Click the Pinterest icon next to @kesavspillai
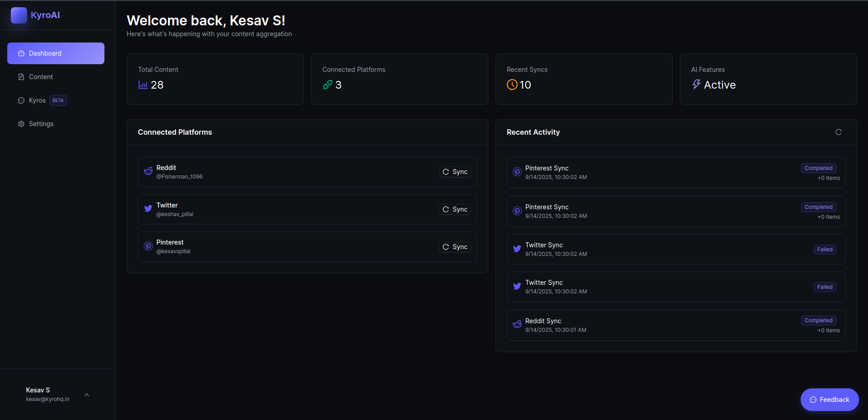The height and width of the screenshot is (420, 868). point(148,246)
